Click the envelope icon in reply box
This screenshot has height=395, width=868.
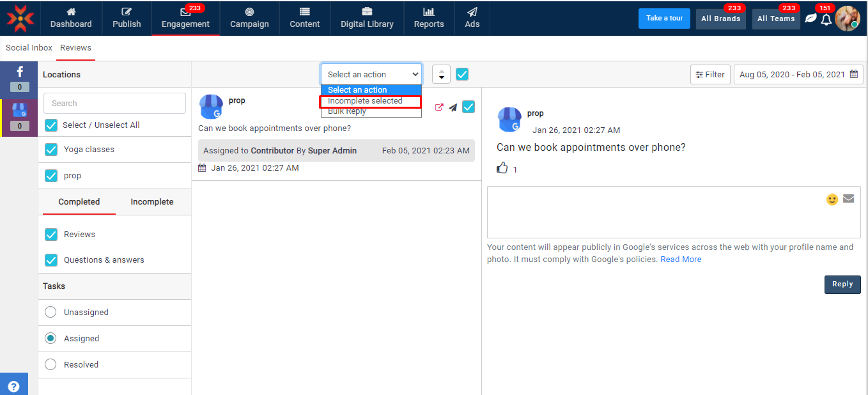[848, 199]
